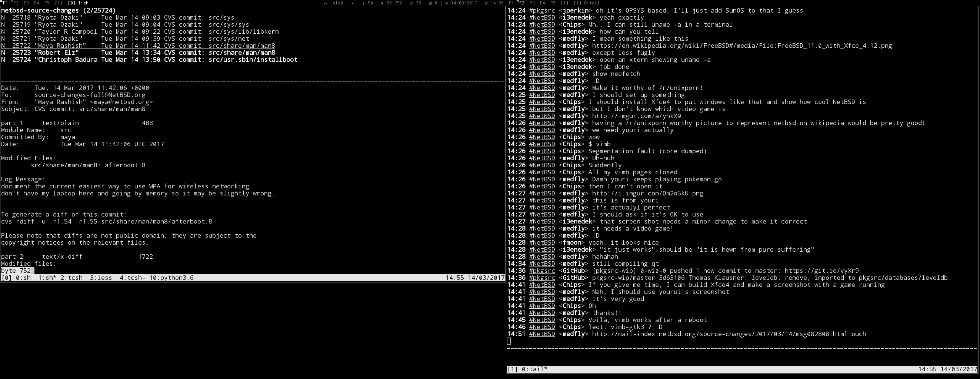Select the 0:tail* tmux window

coord(534,369)
